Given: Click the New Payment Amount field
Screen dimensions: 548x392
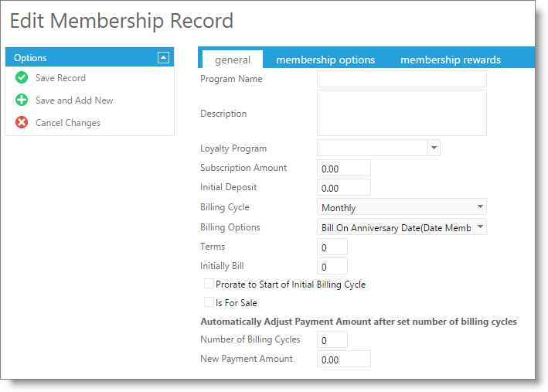Looking at the screenshot, I should pos(343,359).
